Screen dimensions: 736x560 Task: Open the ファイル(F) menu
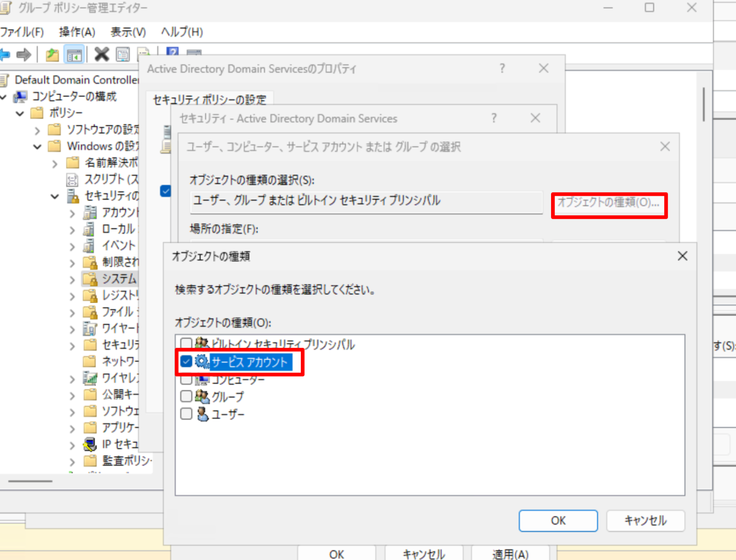22,32
